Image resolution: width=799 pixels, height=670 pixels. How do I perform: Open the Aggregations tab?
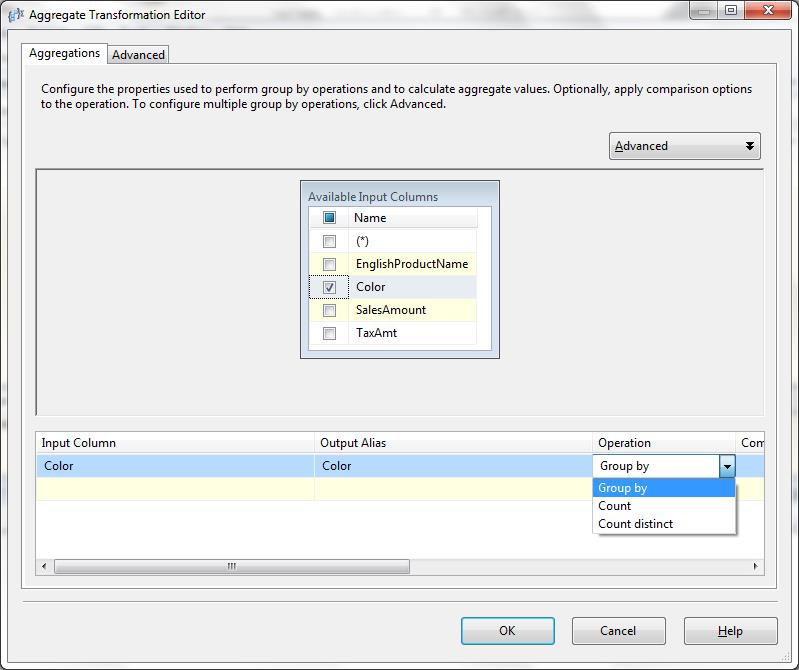coord(64,53)
